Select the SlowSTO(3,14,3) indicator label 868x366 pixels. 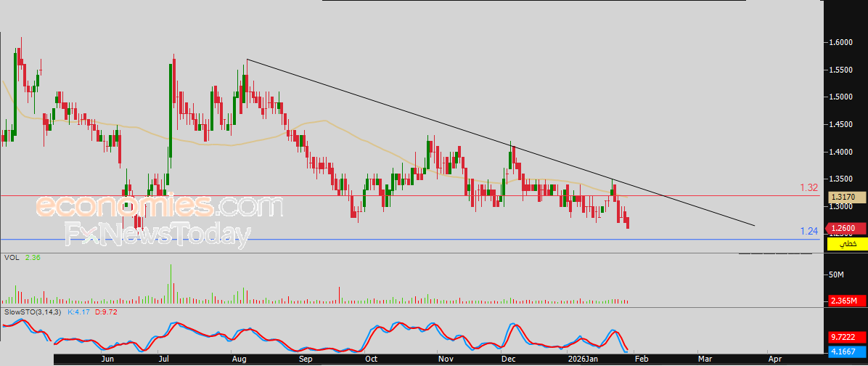coord(32,312)
